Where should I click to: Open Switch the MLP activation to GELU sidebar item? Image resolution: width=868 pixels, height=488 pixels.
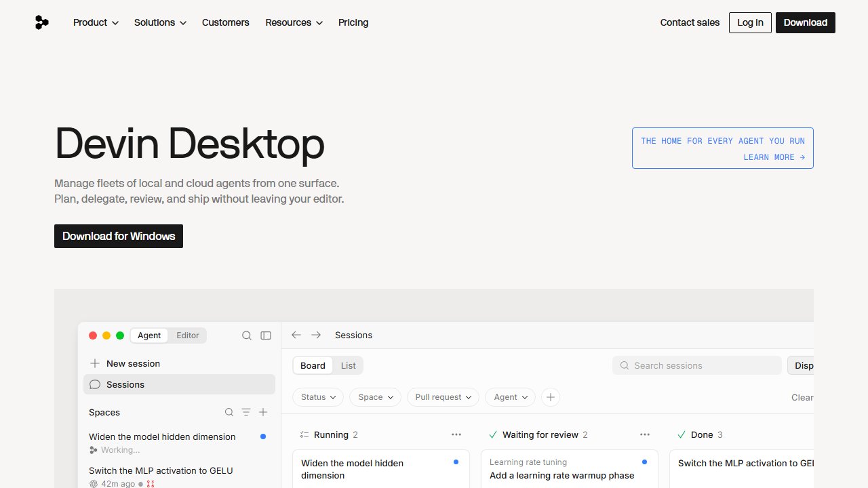pos(179,476)
